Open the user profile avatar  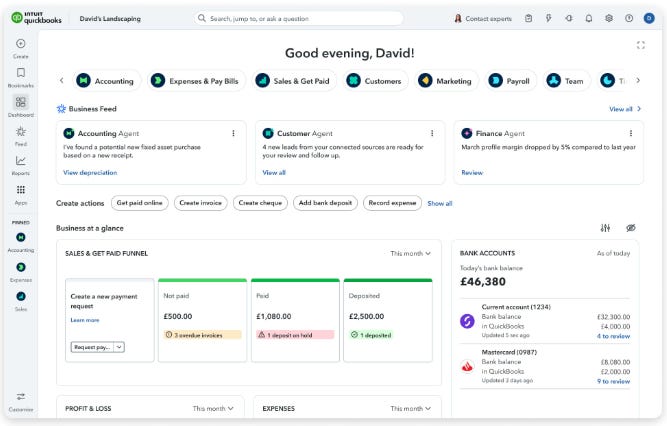point(649,18)
